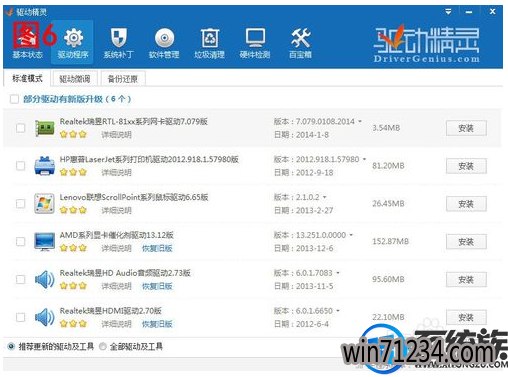Install the Lenovo ScrollPoint mouse driver
Viewport: 508px width, 377px height.
[x=466, y=204]
